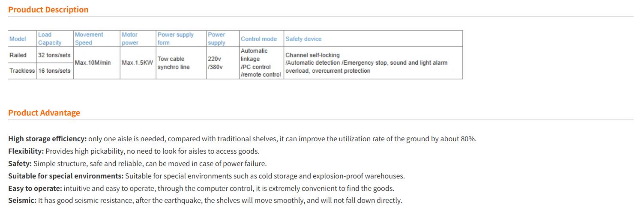Viewport: 644px width, 214px height.
Task: Click the "Max.1.5KW" motor power cell
Action: (137, 63)
